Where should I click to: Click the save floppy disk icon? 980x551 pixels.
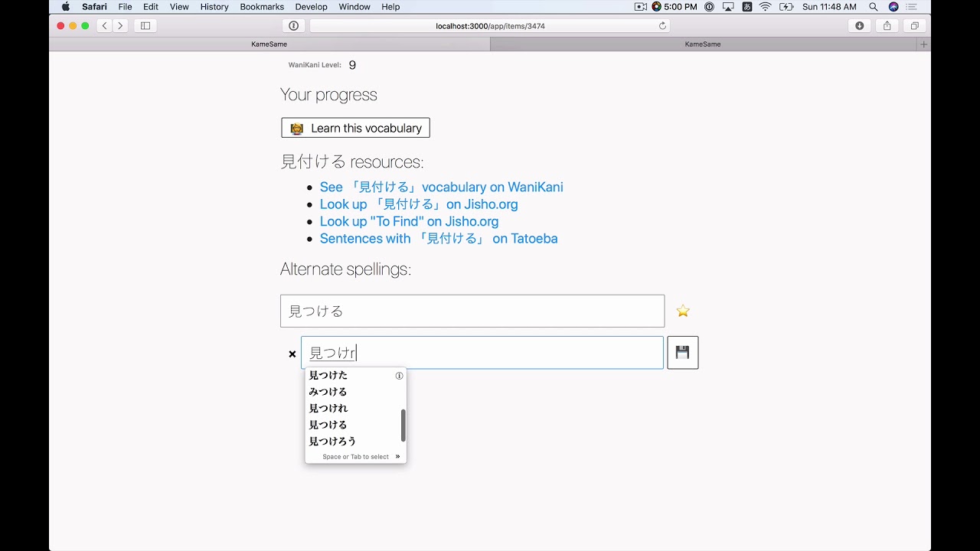pos(682,353)
